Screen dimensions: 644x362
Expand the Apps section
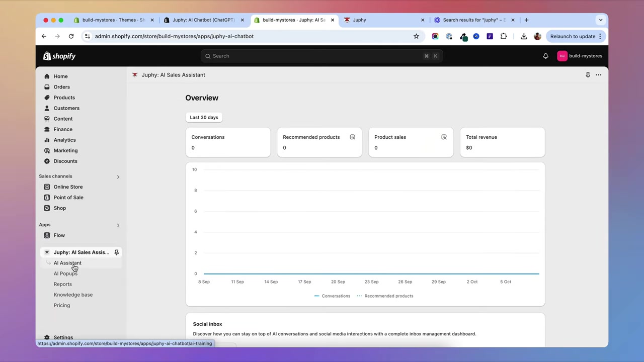(118, 225)
